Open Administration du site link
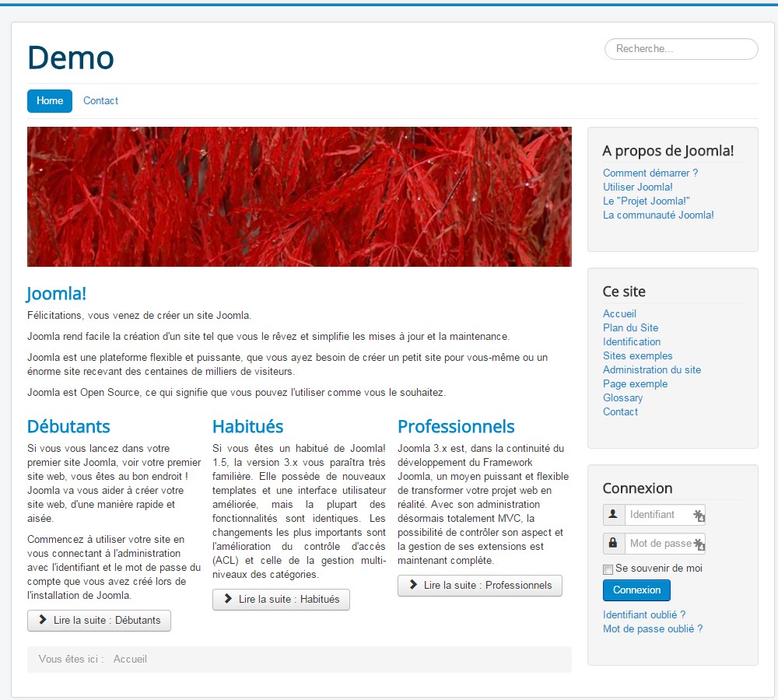This screenshot has height=700, width=778. pos(651,369)
